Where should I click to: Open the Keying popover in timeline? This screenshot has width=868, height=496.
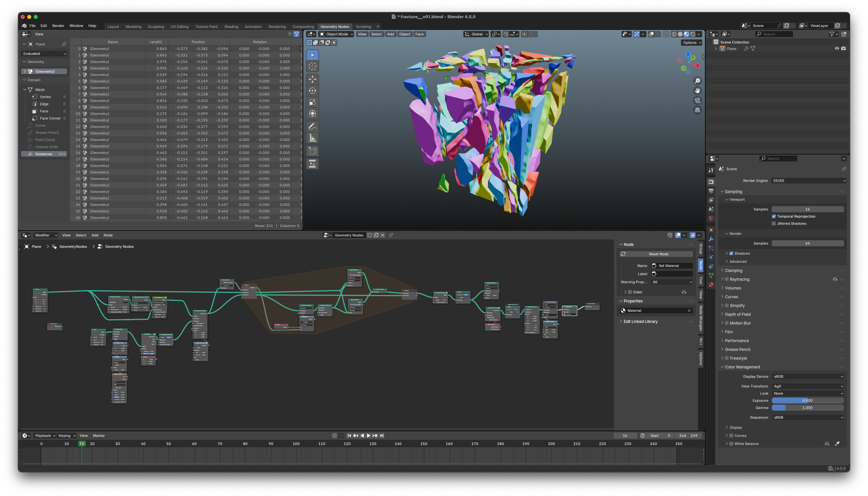tap(67, 435)
